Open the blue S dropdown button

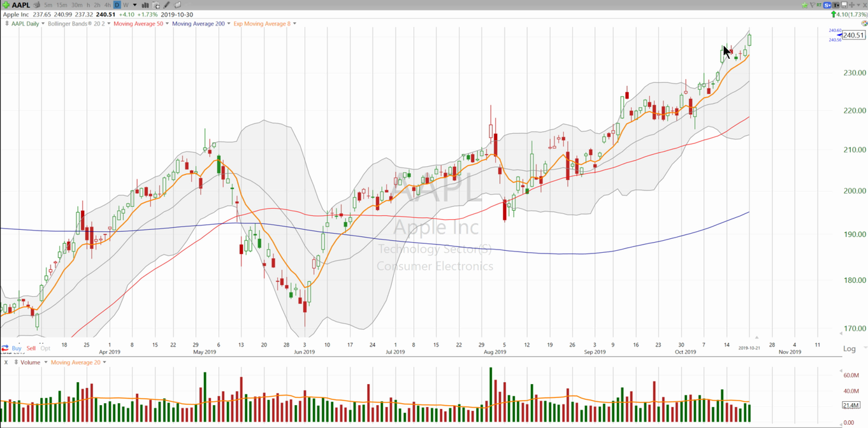pos(827,5)
